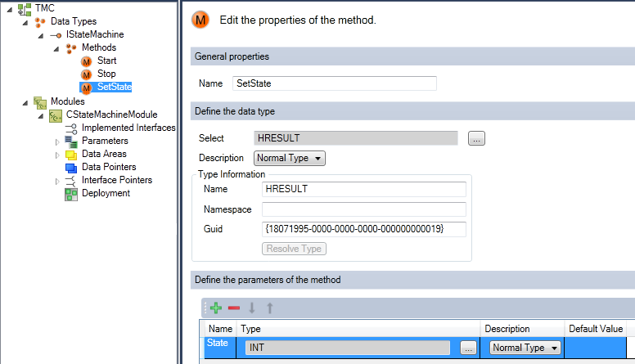This screenshot has height=364, width=635.
Task: Click the large orange M header icon
Action: click(x=200, y=20)
